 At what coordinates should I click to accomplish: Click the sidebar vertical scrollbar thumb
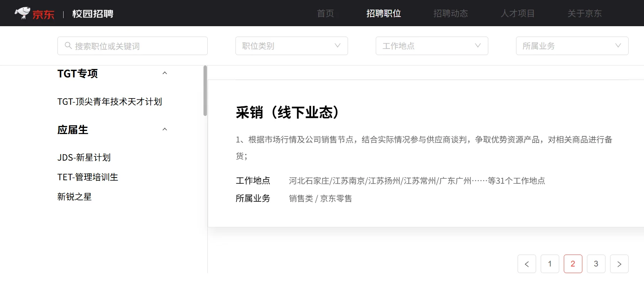pyautogui.click(x=205, y=91)
